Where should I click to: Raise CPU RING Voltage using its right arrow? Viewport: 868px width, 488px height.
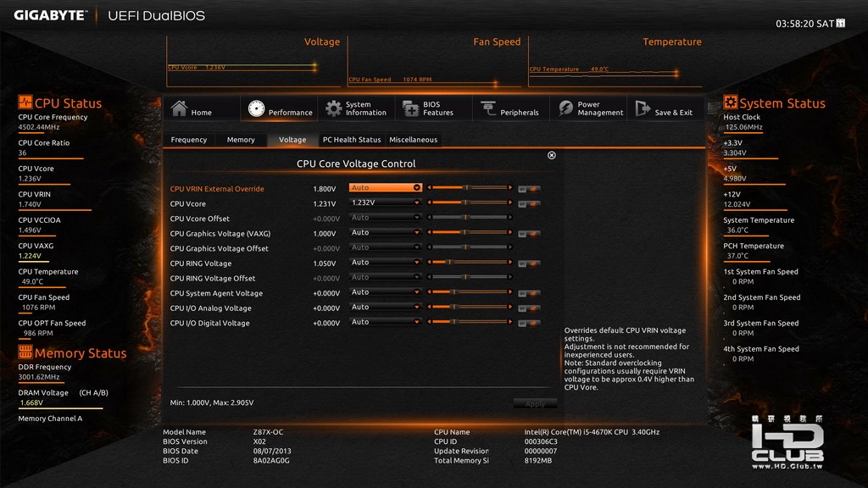509,263
